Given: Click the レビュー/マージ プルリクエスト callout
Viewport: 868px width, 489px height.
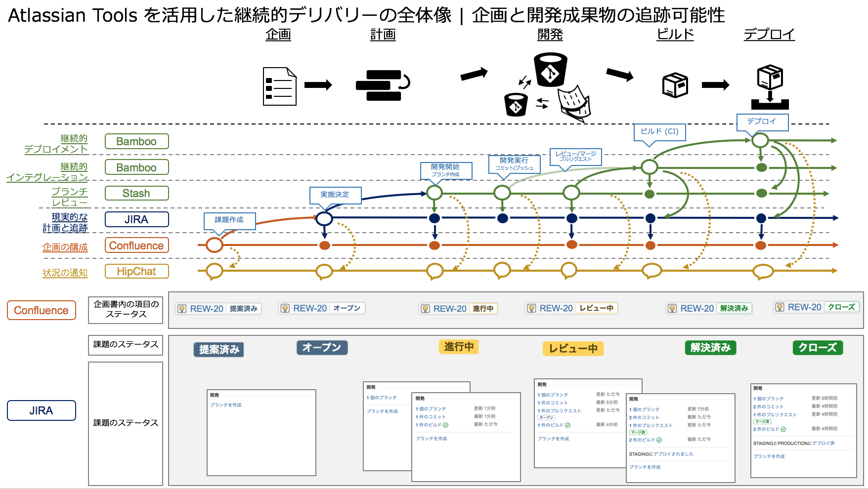Looking at the screenshot, I should [x=576, y=156].
